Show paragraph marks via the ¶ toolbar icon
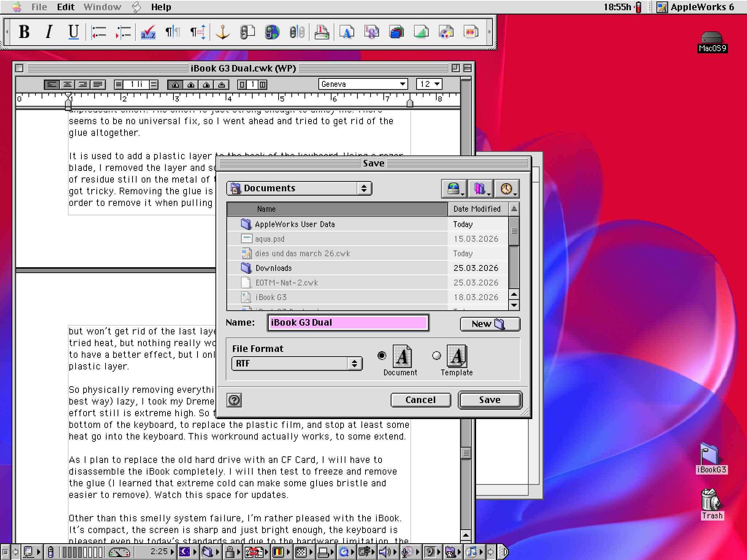Image resolution: width=747 pixels, height=560 pixels. [172, 32]
